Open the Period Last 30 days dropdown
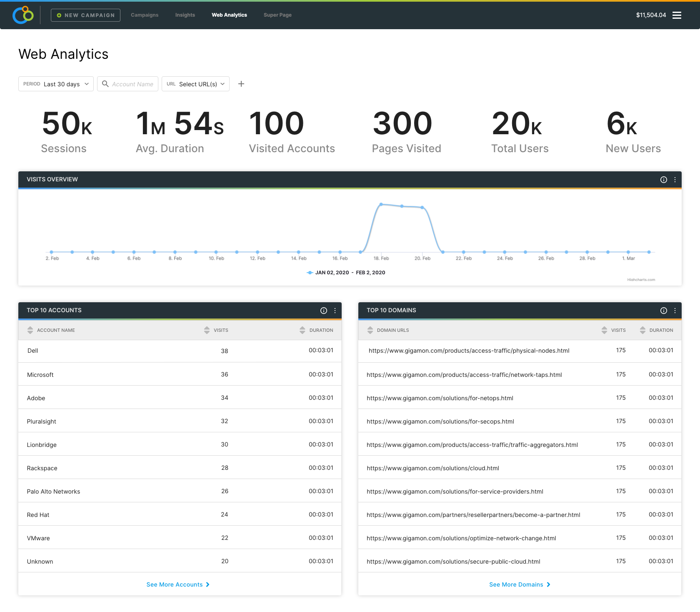This screenshot has width=700, height=612. [56, 84]
